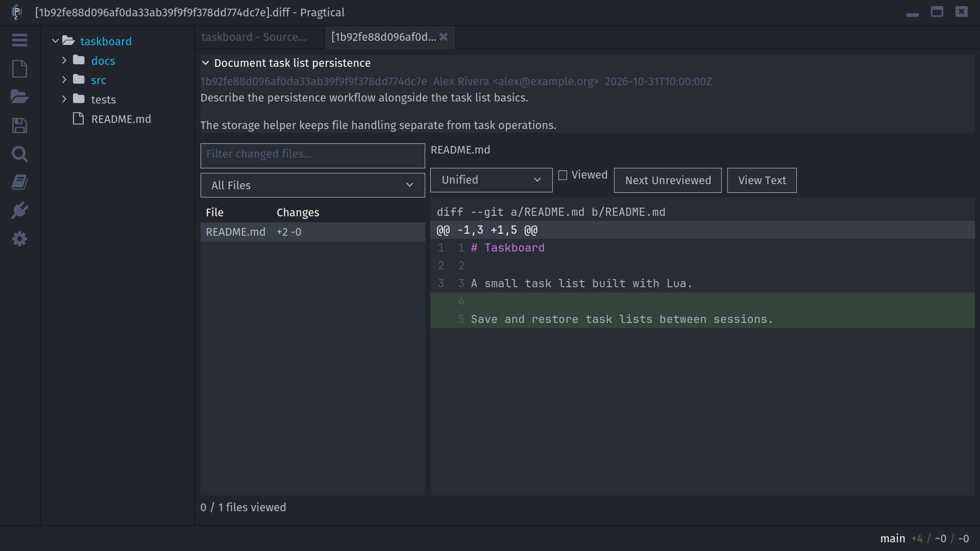This screenshot has height=551, width=980.
Task: Open the settings gear icon
Action: click(19, 239)
